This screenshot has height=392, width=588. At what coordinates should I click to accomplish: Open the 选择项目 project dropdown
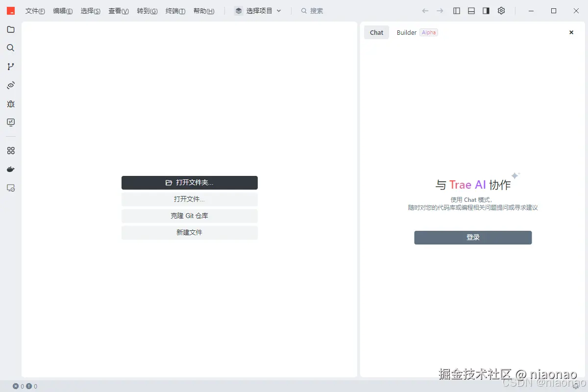point(257,10)
